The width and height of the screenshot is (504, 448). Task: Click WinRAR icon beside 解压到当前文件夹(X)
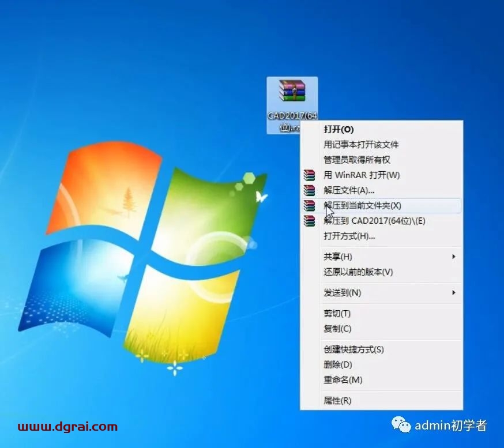tap(309, 206)
